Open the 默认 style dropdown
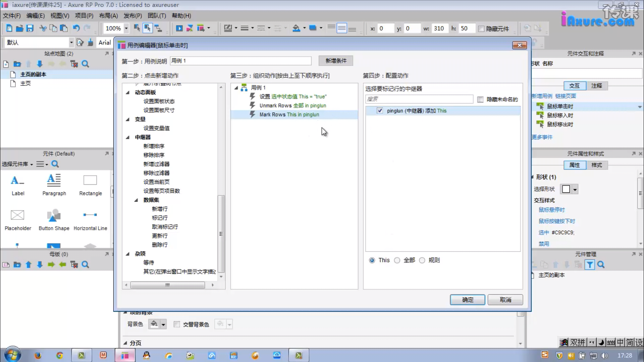The width and height of the screenshot is (644, 362). (x=71, y=43)
